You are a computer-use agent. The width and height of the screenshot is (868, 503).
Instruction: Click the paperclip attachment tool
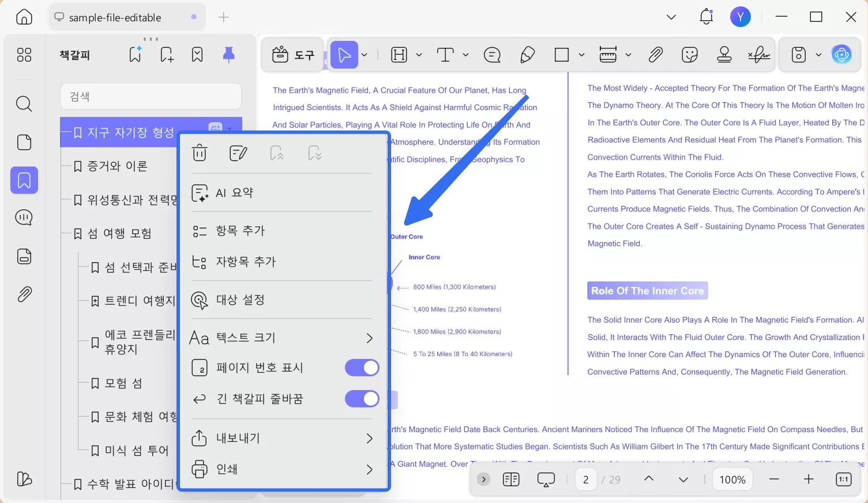click(x=655, y=54)
